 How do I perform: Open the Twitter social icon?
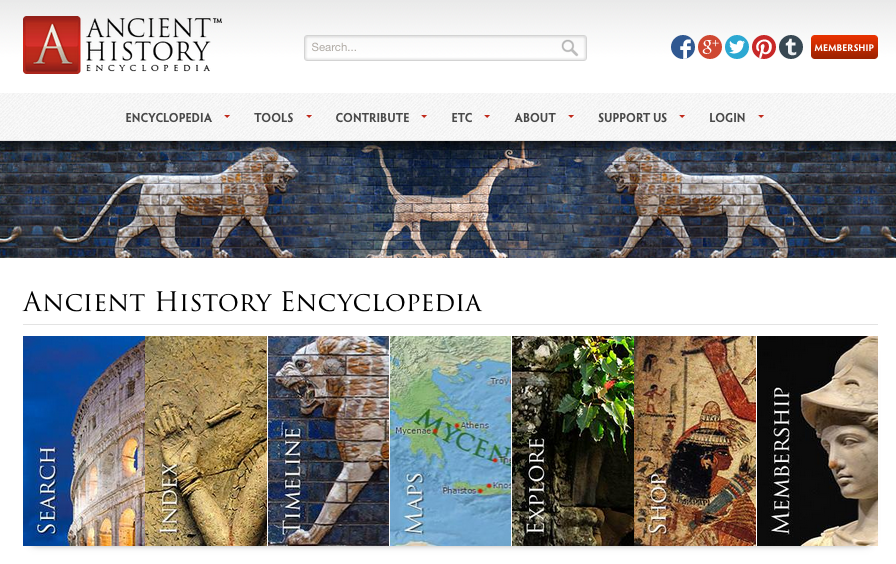point(737,47)
